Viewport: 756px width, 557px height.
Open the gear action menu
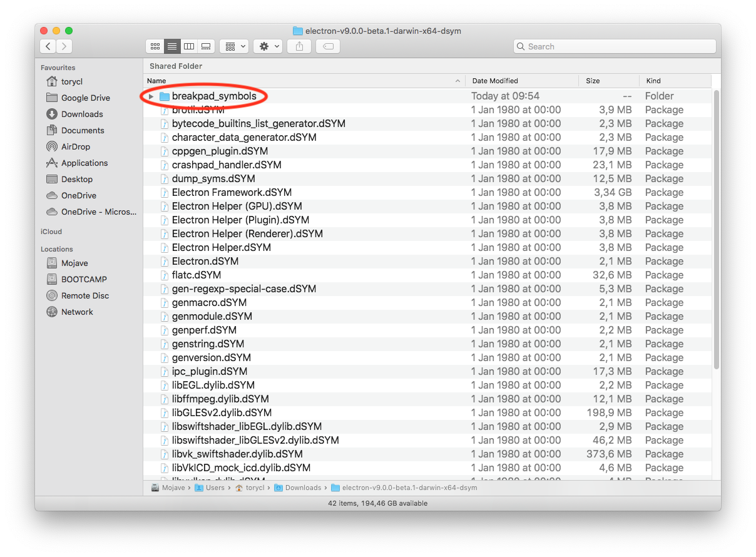pos(268,46)
